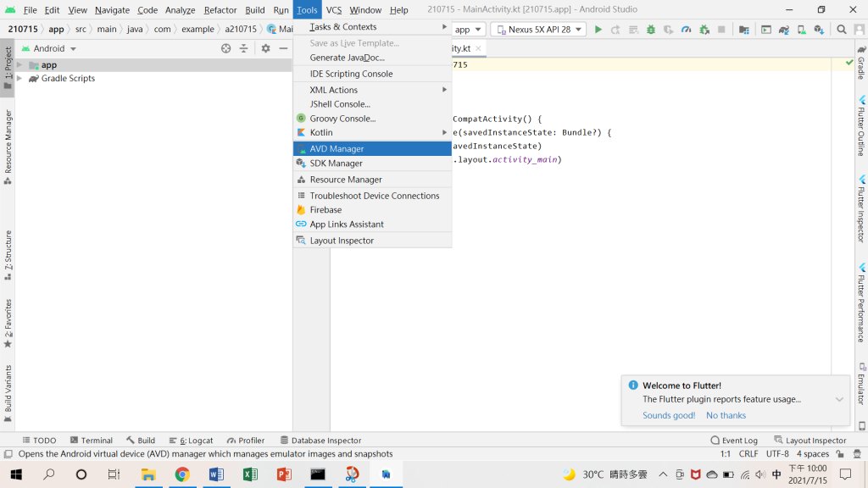Expand XML Actions submenu

[x=372, y=90]
